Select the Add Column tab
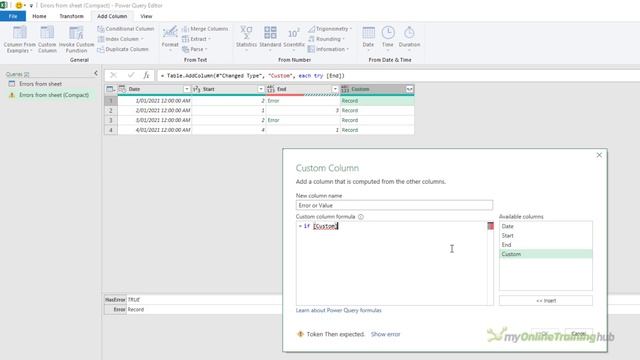The height and width of the screenshot is (360, 640). pos(112,16)
